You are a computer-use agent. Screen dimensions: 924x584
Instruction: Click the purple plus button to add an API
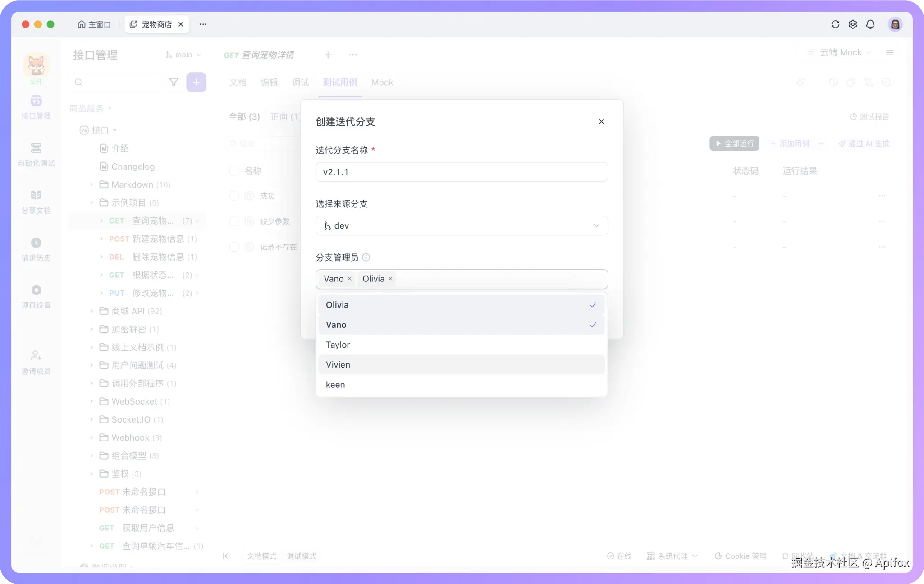click(x=196, y=82)
